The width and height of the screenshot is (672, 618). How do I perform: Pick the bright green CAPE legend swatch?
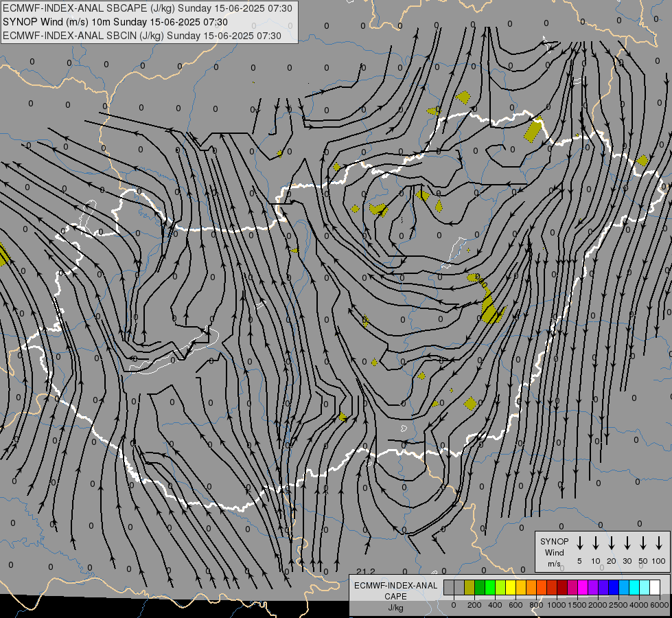490,587
